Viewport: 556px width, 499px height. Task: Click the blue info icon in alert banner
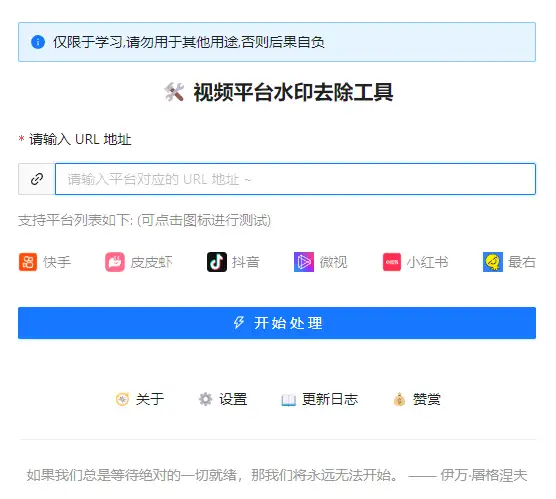(38, 42)
